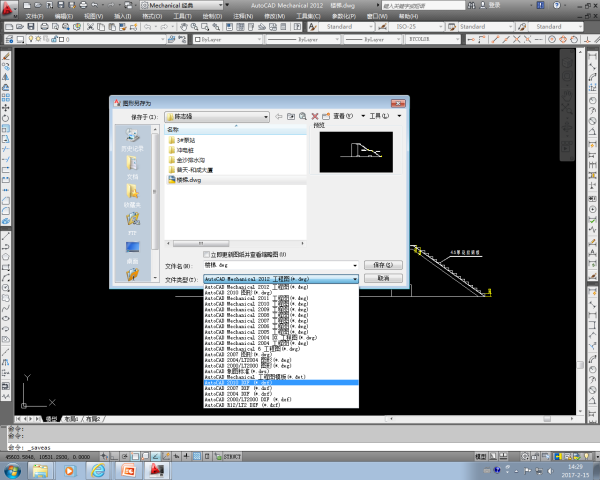The height and width of the screenshot is (480, 600).
Task: Click the Layer Properties Manager icon
Action: [9, 39]
